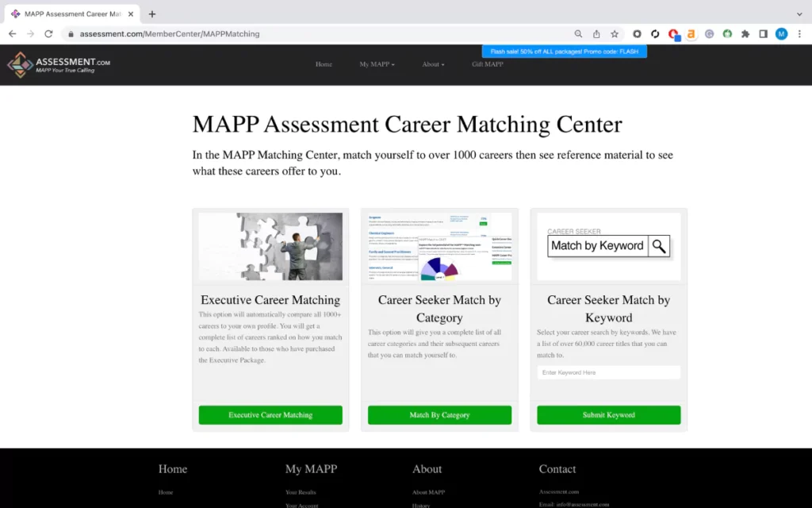Reload the current page
Viewport: 812px width, 508px height.
pyautogui.click(x=48, y=33)
